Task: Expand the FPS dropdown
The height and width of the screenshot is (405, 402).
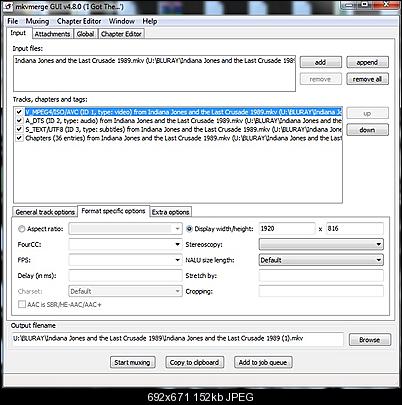Action: [177, 260]
